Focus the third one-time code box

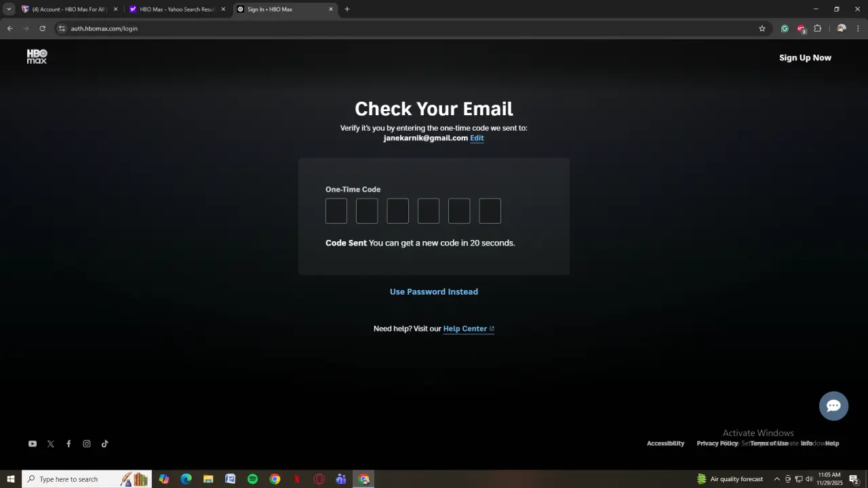[x=398, y=211]
